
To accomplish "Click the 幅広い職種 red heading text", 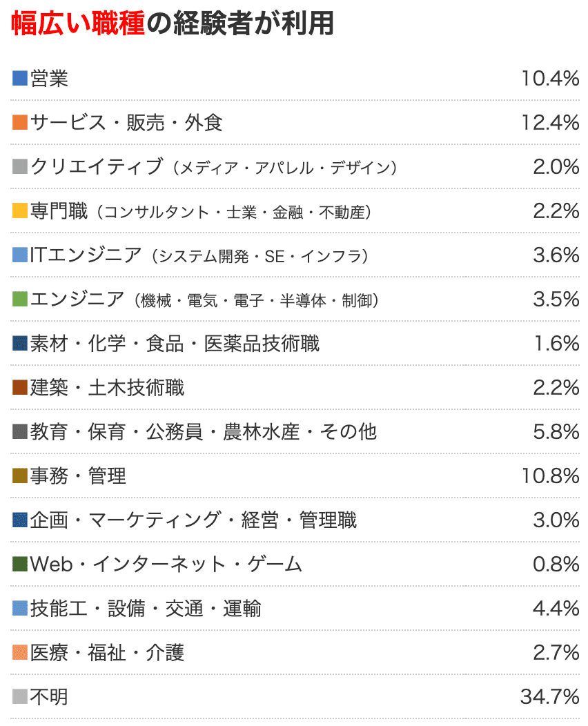I will pyautogui.click(x=78, y=24).
